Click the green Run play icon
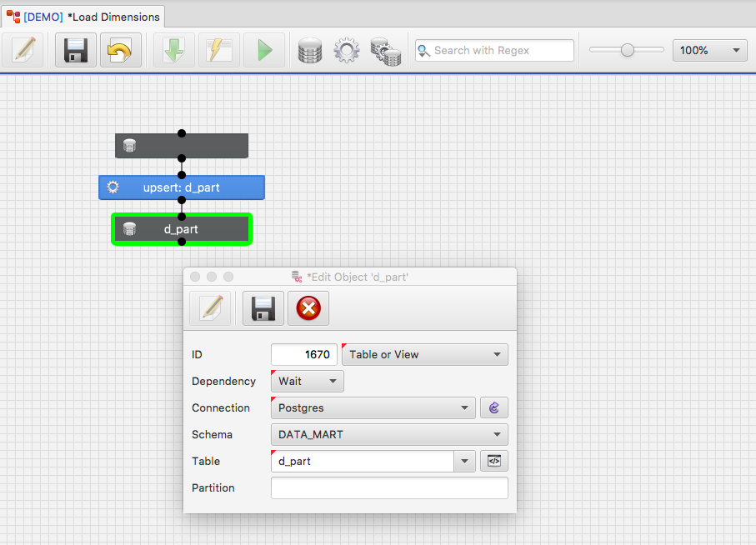Image resolution: width=756 pixels, height=545 pixels. coord(264,50)
